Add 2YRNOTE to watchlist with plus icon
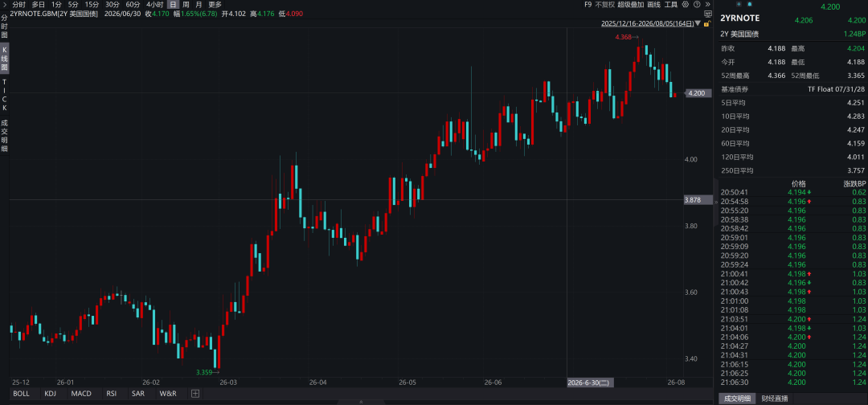 (x=739, y=4)
